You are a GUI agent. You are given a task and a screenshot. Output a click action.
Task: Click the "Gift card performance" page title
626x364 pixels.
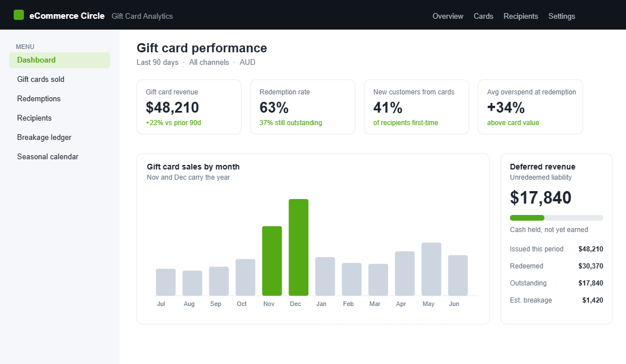(201, 48)
